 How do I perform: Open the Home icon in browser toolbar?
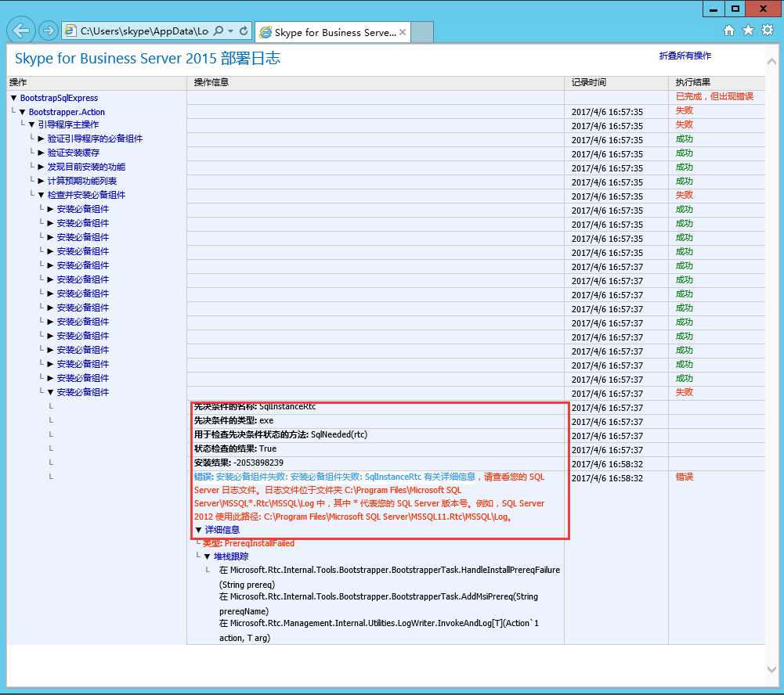[x=729, y=31]
